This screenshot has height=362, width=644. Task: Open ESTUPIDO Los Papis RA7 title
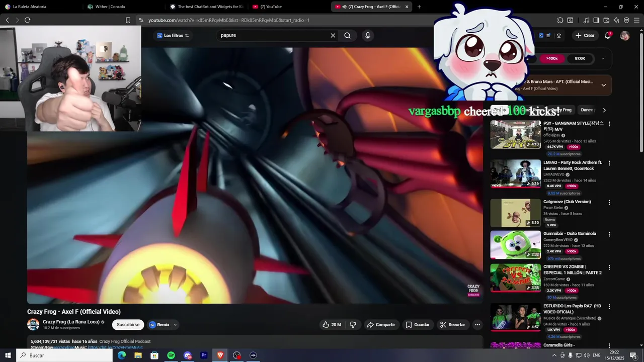572,309
